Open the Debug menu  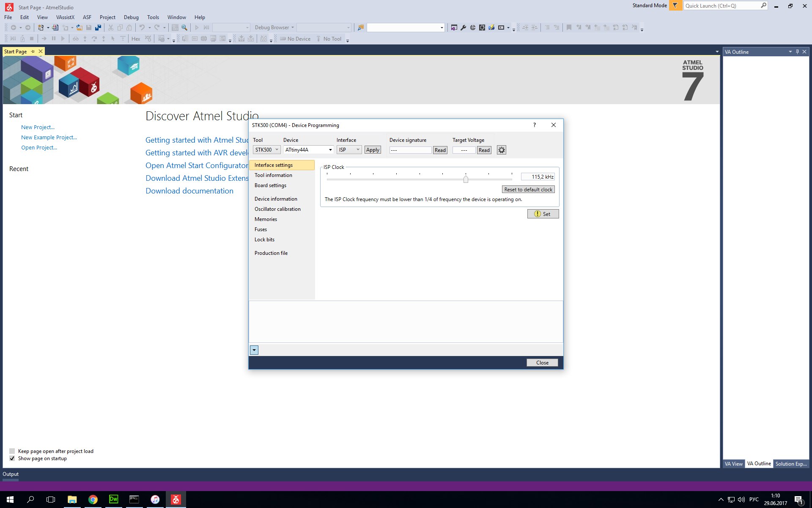[x=131, y=17]
